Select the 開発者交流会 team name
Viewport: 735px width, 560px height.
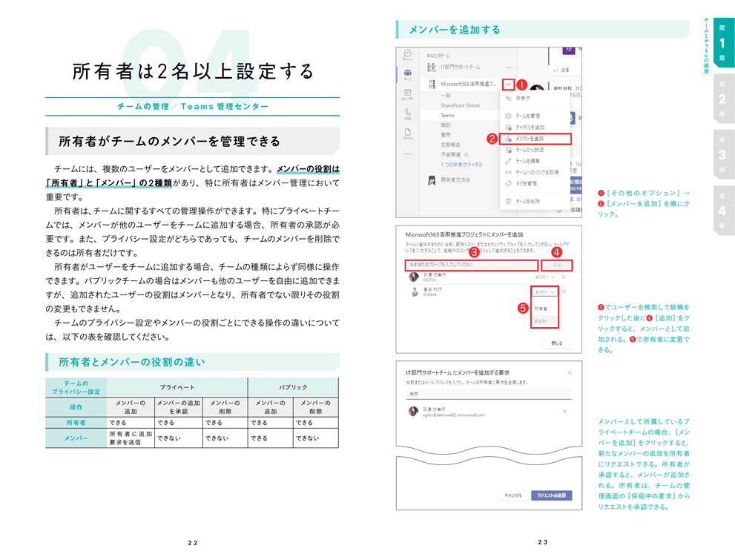(455, 179)
